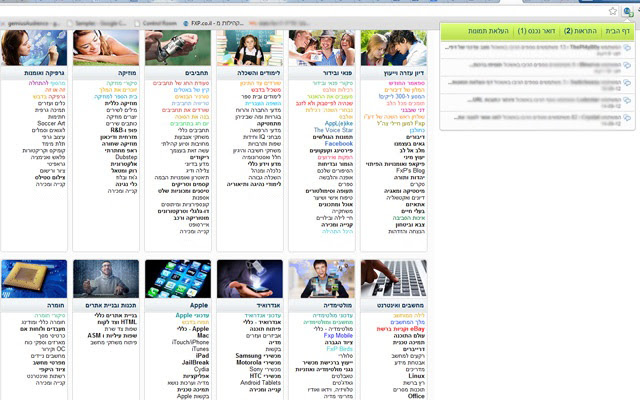Click the פנאי ובידור category image
640x400 pixels.
coord(322,48)
